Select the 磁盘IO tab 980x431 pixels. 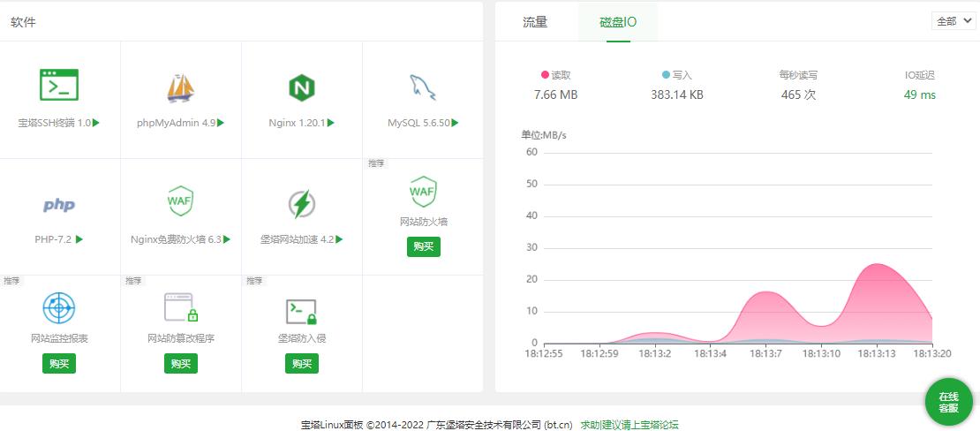(x=618, y=22)
